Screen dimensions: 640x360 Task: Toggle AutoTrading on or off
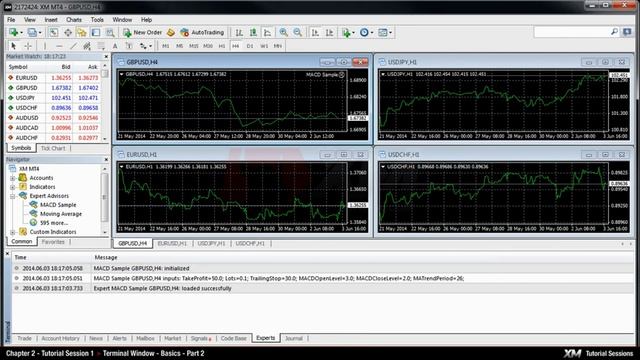click(202, 32)
